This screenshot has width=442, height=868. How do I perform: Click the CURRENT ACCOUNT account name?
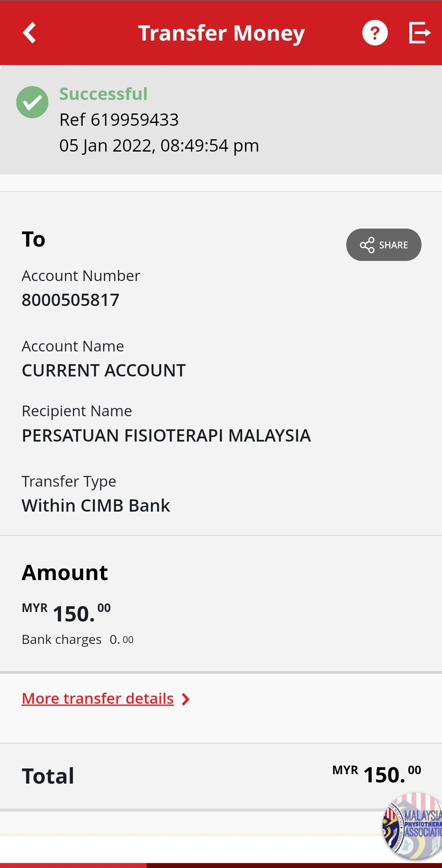point(104,370)
